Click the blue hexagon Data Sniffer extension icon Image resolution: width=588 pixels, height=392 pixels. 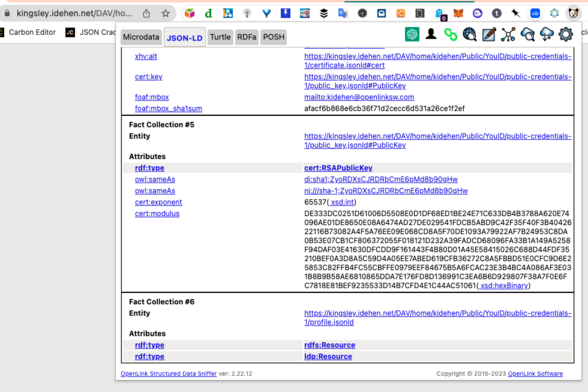554,14
